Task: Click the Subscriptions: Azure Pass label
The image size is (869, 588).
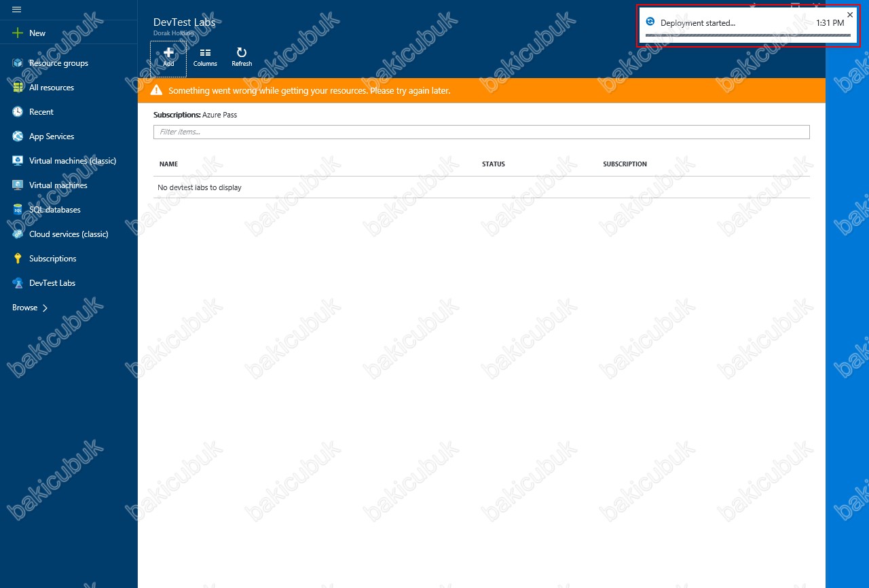Action: 196,115
